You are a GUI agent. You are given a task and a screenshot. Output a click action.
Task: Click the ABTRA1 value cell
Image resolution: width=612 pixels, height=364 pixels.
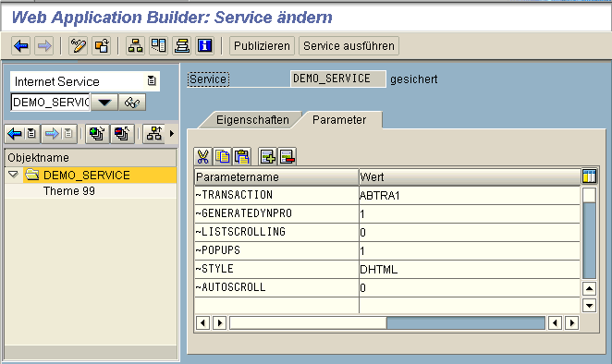coord(470,195)
